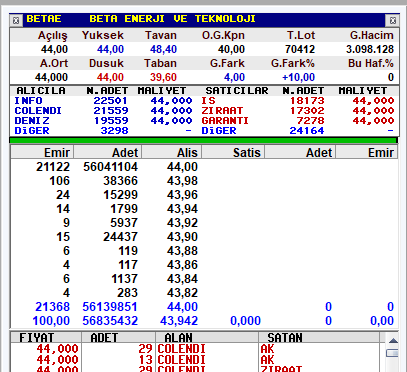This screenshot has height=372, width=407.
Task: Click the green progress bar
Action: (x=203, y=140)
